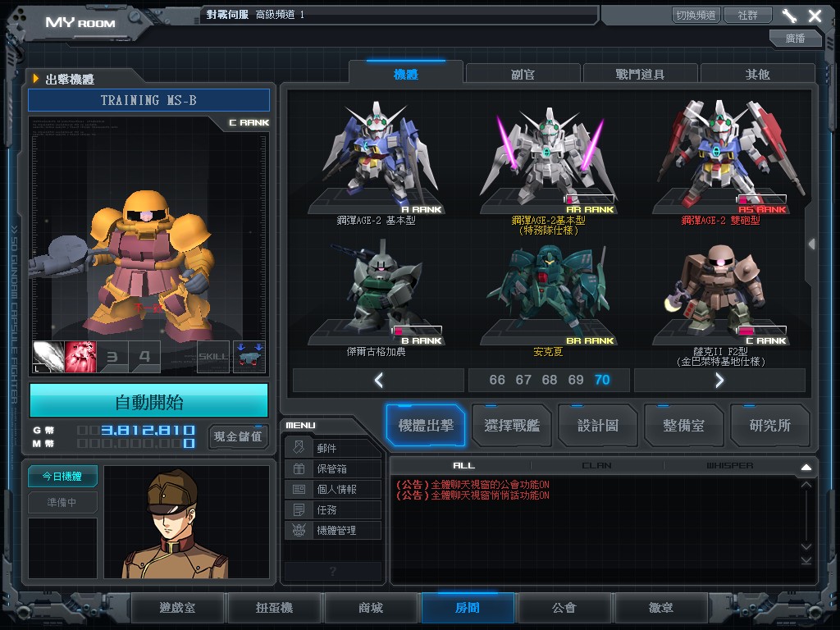Select 鋼彈AGE-2 基本型 A rank unit
Image resolution: width=840 pixels, height=630 pixels.
pos(376,161)
